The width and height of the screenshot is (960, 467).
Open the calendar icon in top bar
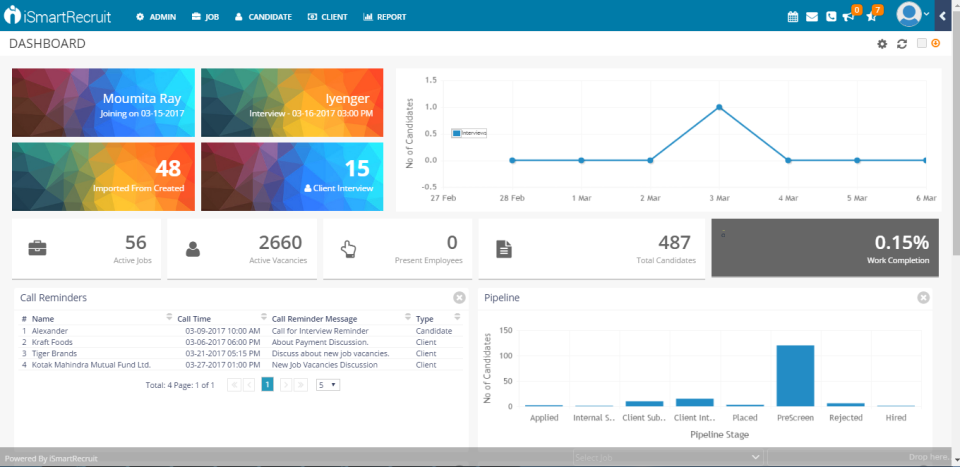pyautogui.click(x=793, y=17)
